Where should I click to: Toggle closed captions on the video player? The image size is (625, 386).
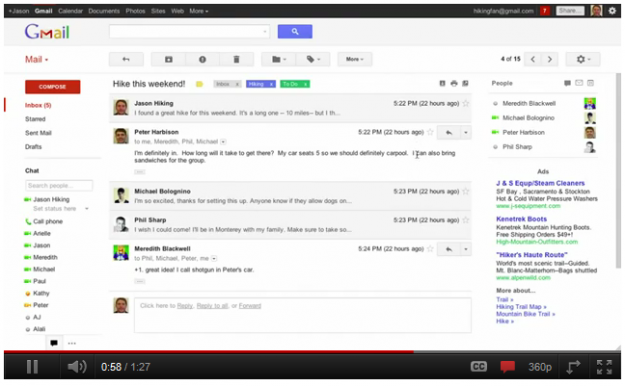pyautogui.click(x=478, y=366)
